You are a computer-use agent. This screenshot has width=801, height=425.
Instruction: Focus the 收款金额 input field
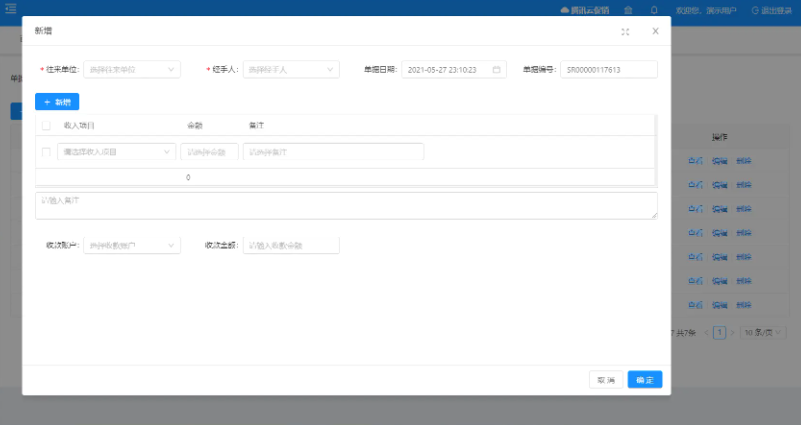pyautogui.click(x=291, y=245)
